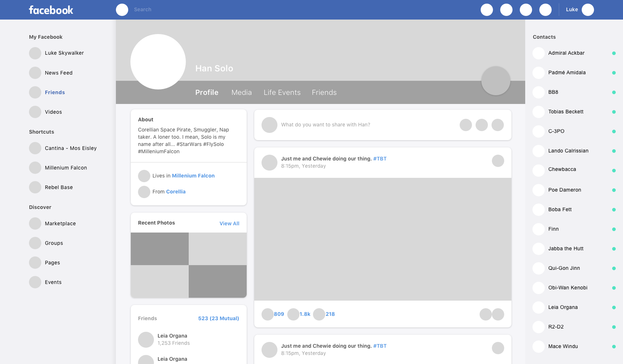Switch to the Media tab
The width and height of the screenshot is (623, 364).
242,92
